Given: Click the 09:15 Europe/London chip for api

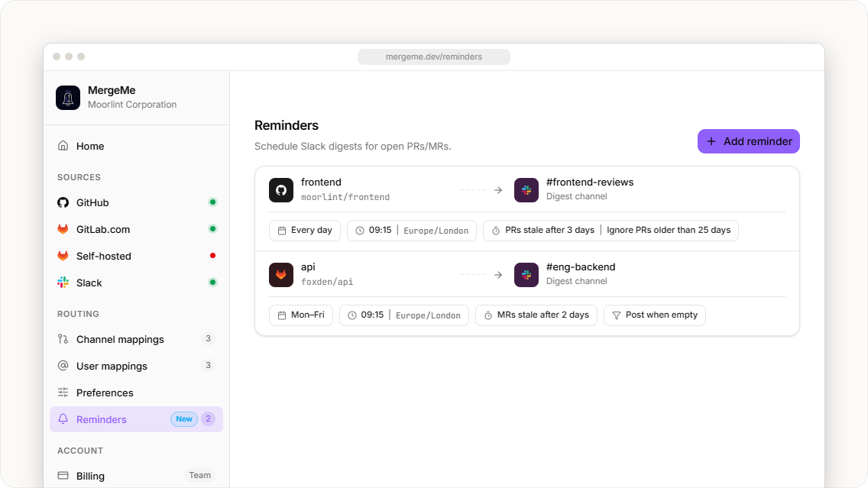Looking at the screenshot, I should click(404, 315).
